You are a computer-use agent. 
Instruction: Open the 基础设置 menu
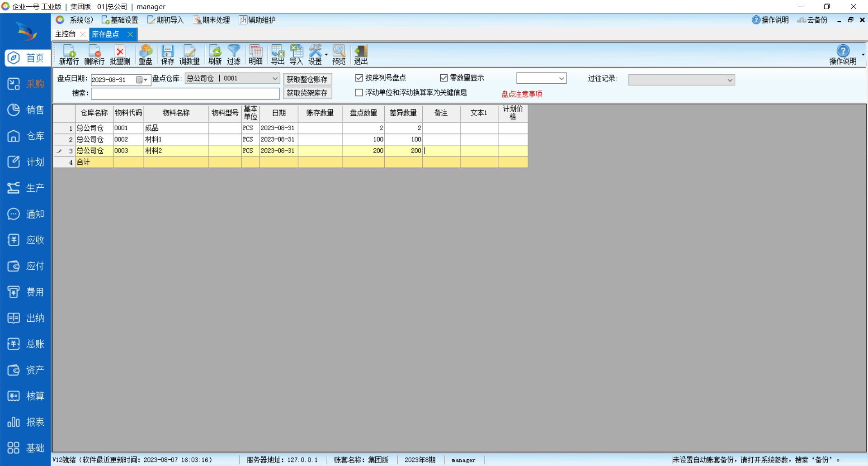pyautogui.click(x=120, y=20)
